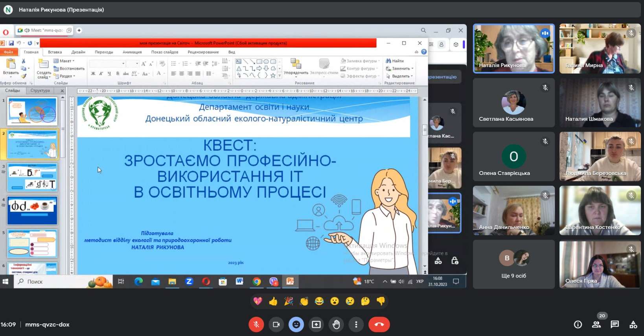Pick font color A button

click(x=158, y=74)
